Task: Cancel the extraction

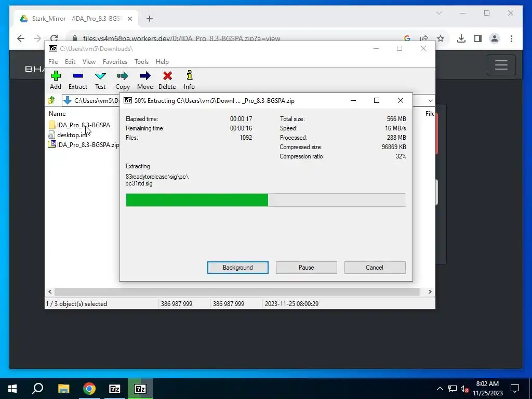Action: (375, 268)
